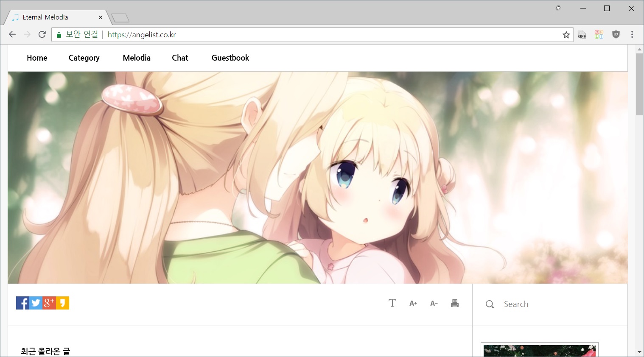
Task: Share the page on Twitter
Action: point(36,303)
